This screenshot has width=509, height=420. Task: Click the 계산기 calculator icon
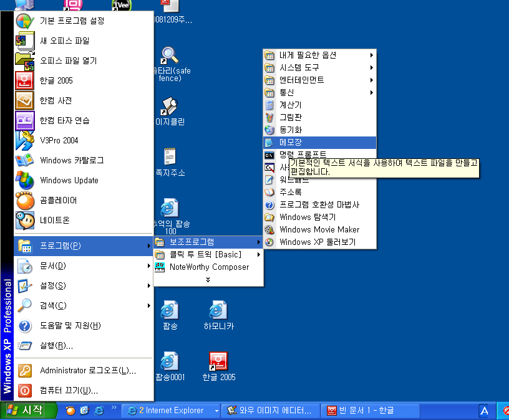pos(269,105)
